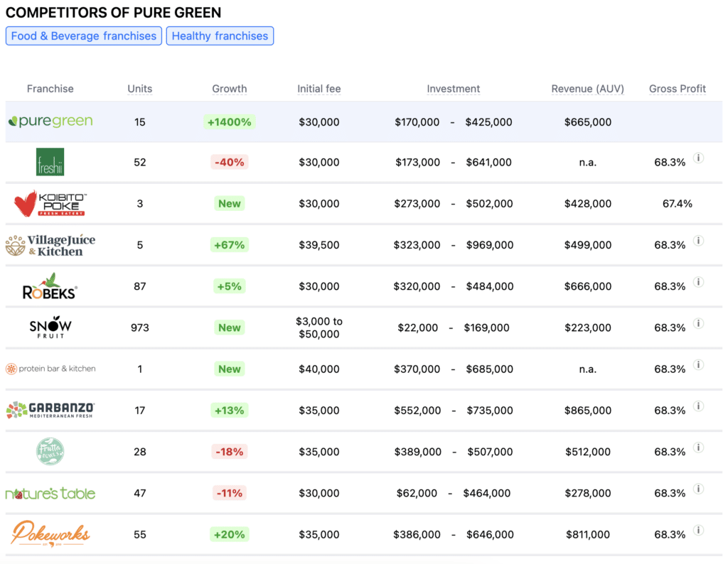Click the Competitors of Pure Green heading

(113, 13)
